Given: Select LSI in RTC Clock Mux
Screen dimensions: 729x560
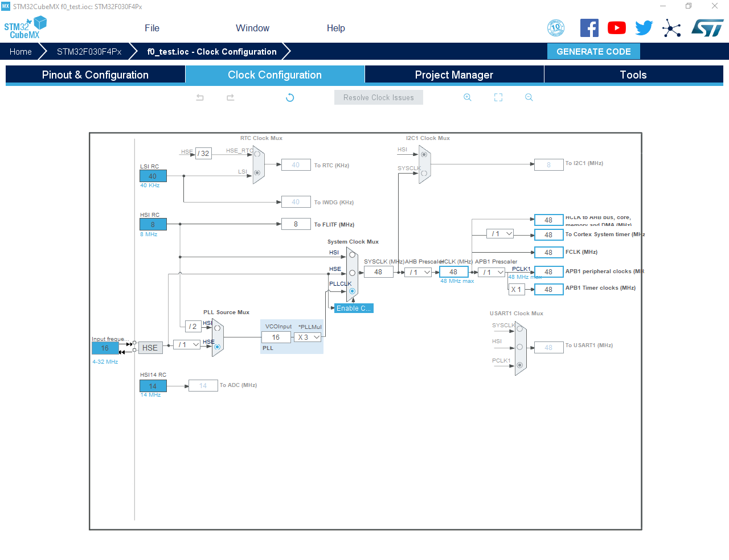Looking at the screenshot, I should (x=257, y=172).
